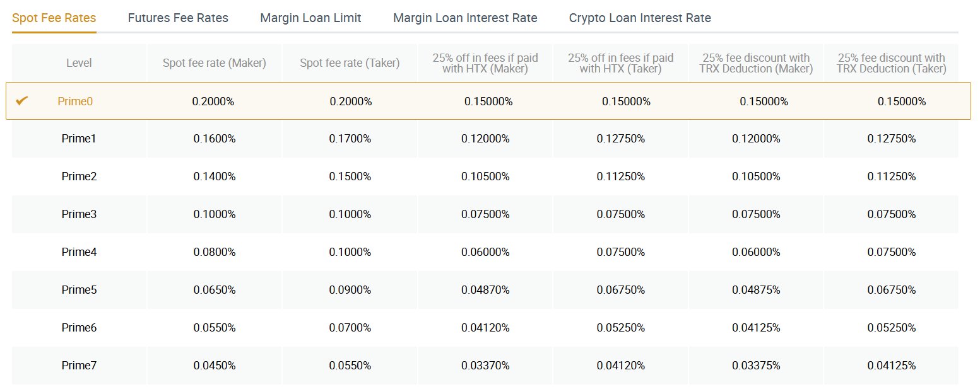
Task: Click the Prime7 level label
Action: point(79,366)
